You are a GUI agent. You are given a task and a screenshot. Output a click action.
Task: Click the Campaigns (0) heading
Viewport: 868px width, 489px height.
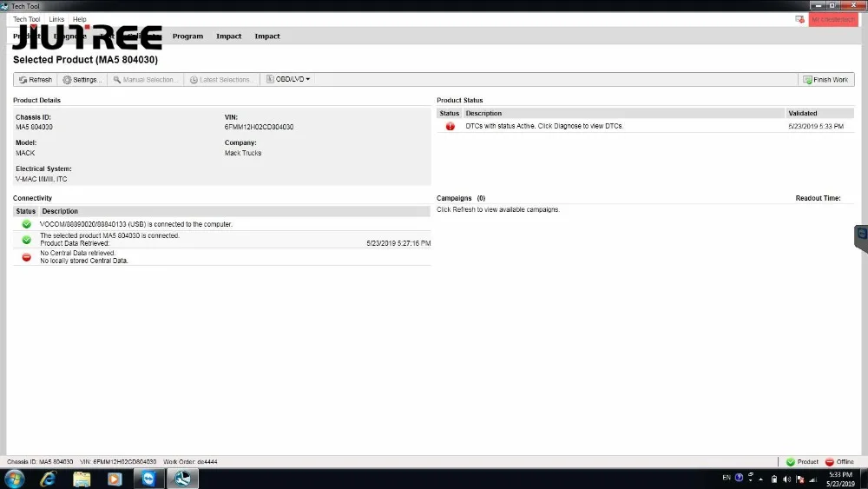[461, 198]
